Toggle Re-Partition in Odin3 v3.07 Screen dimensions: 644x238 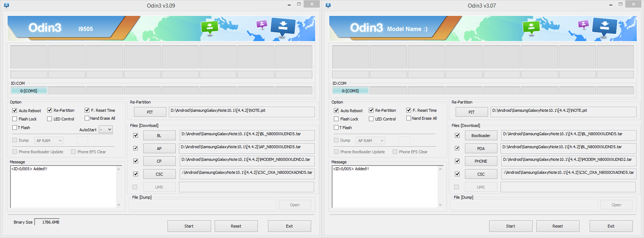click(x=371, y=110)
